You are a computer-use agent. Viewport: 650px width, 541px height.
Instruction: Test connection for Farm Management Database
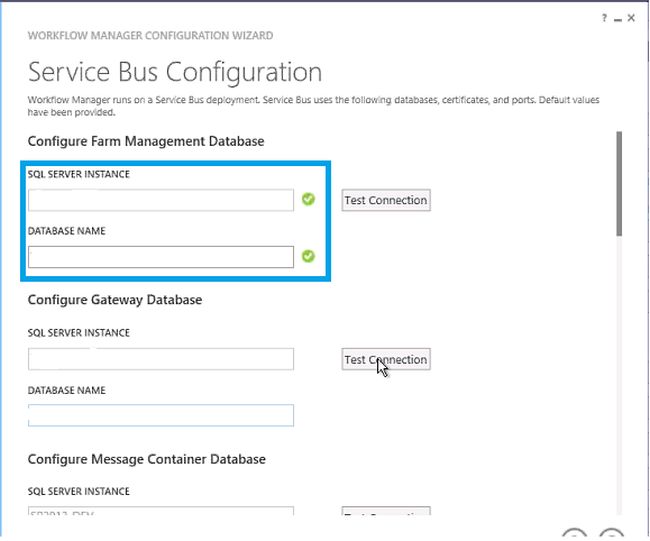point(385,200)
